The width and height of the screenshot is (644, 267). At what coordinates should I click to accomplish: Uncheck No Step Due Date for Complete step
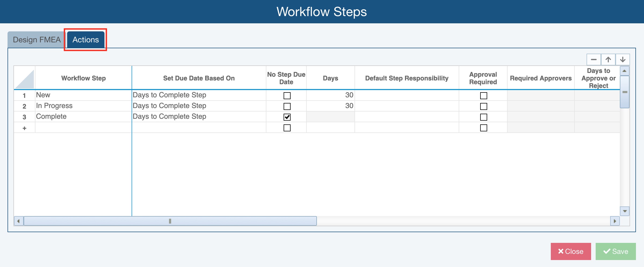coord(287,117)
